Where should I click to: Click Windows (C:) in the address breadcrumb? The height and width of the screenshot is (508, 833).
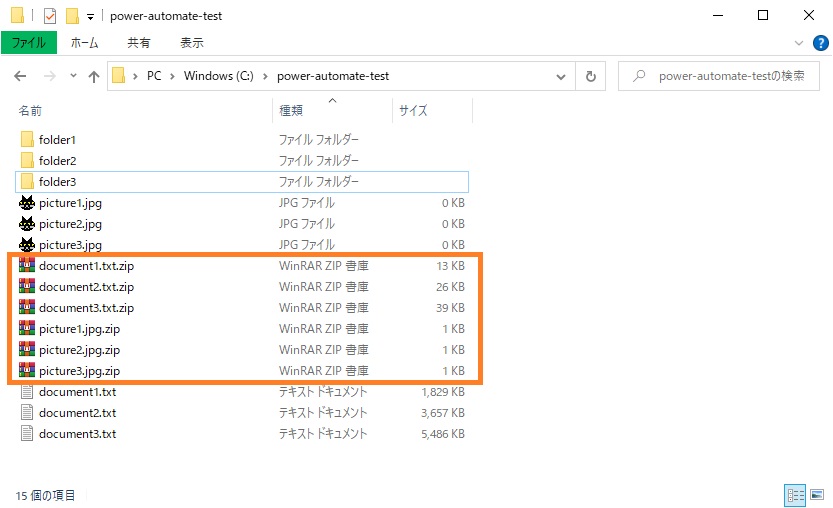218,76
